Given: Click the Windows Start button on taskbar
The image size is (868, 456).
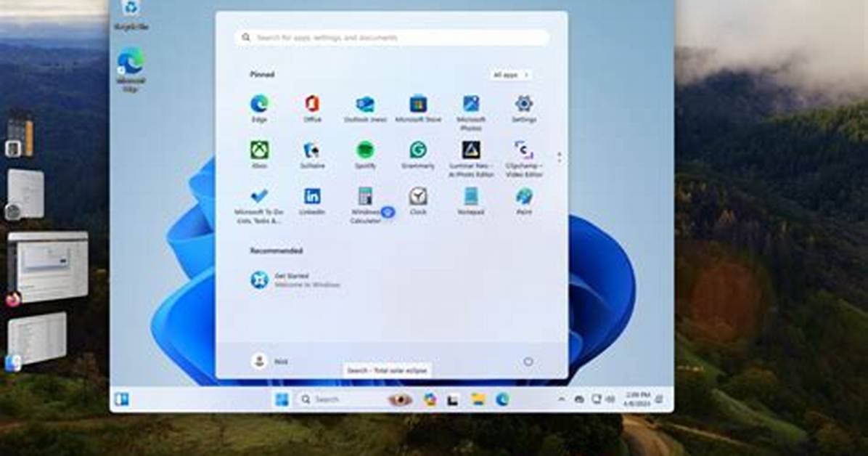Looking at the screenshot, I should [282, 399].
